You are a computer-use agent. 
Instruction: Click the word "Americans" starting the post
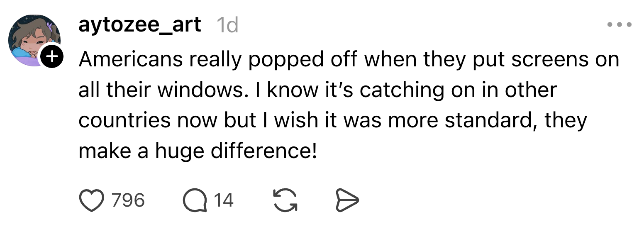[130, 59]
